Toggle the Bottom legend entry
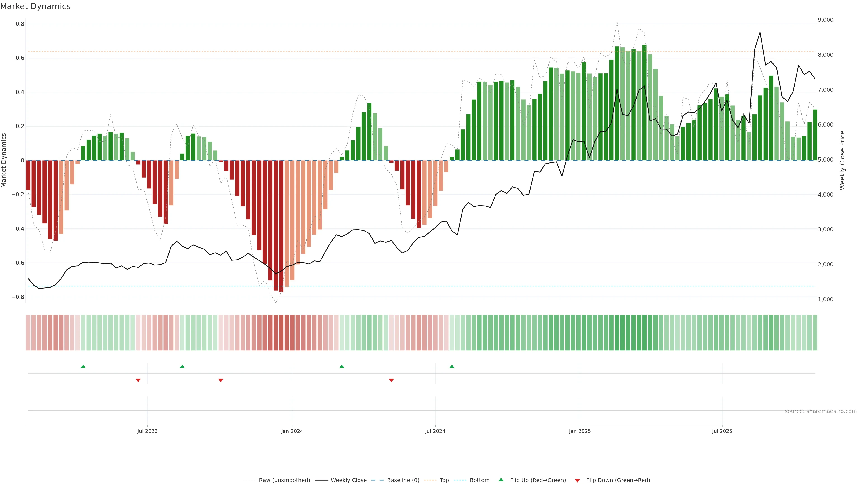Viewport: 868px width, 488px height. (x=479, y=480)
